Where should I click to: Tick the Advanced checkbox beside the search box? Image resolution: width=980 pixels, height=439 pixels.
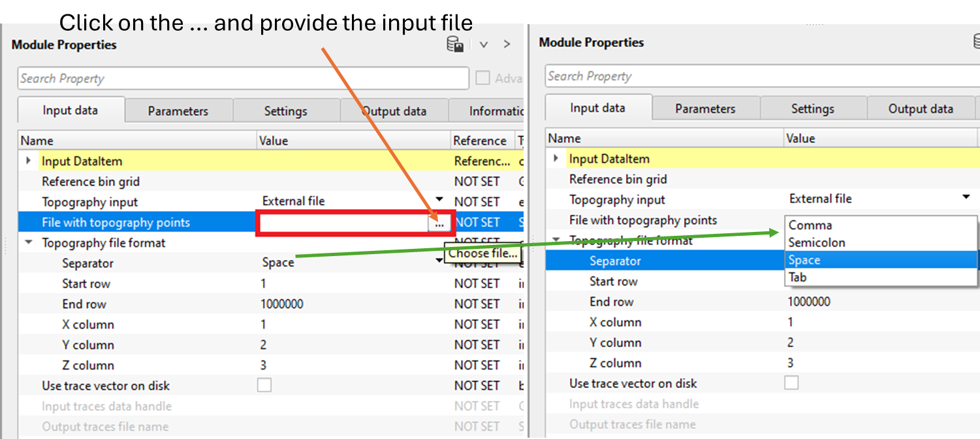click(x=482, y=78)
